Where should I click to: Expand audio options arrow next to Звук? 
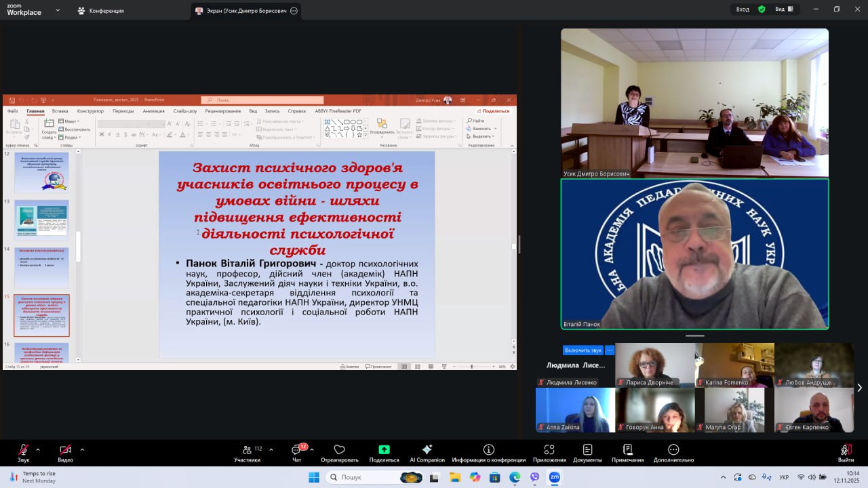[38, 449]
